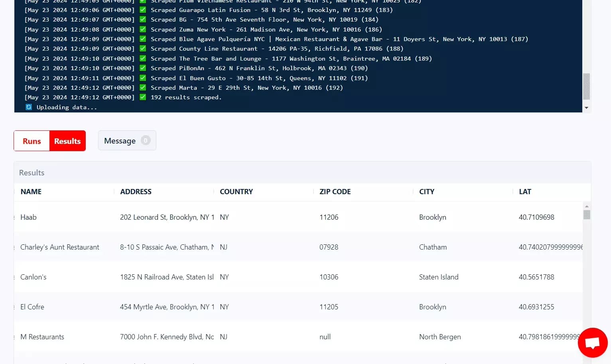Select the Results tab
The image size is (611, 364).
67,141
